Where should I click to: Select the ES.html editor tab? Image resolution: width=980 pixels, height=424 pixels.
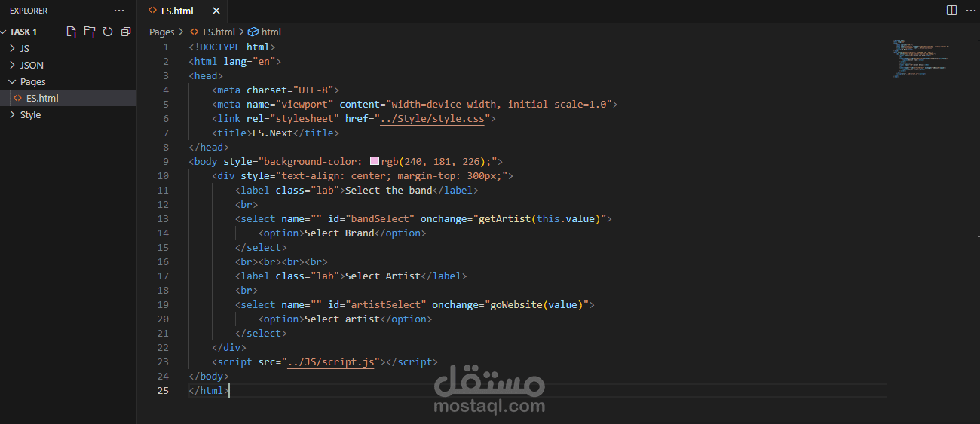point(177,11)
